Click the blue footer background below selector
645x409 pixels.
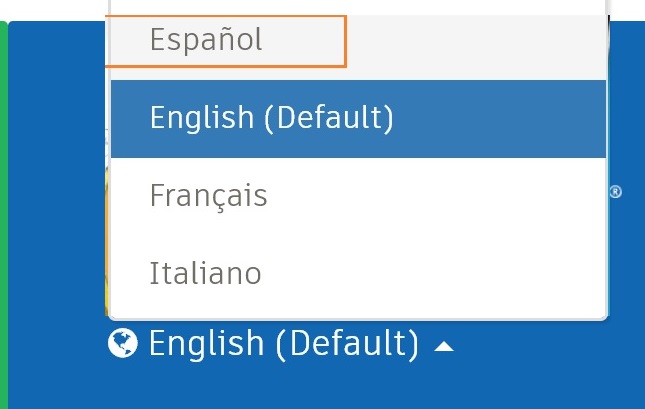tap(322, 387)
